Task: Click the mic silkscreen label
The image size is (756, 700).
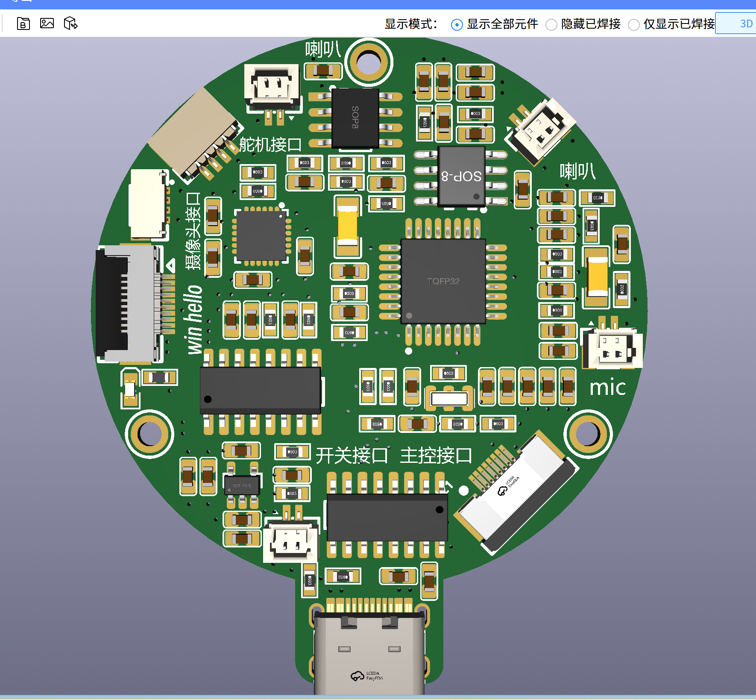Action: [607, 387]
